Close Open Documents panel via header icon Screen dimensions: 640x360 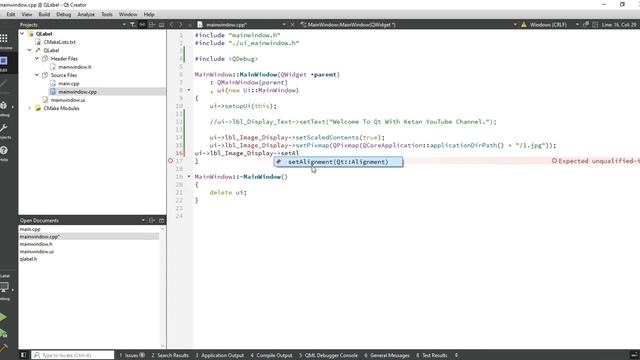[162, 220]
